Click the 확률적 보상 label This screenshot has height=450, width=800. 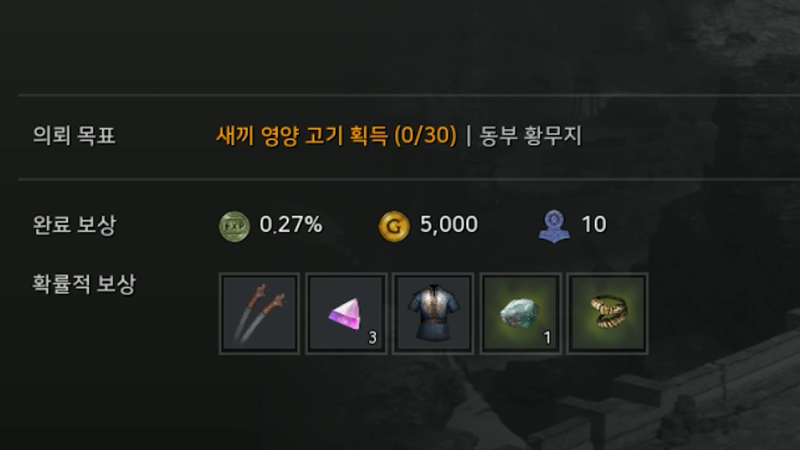tap(84, 284)
